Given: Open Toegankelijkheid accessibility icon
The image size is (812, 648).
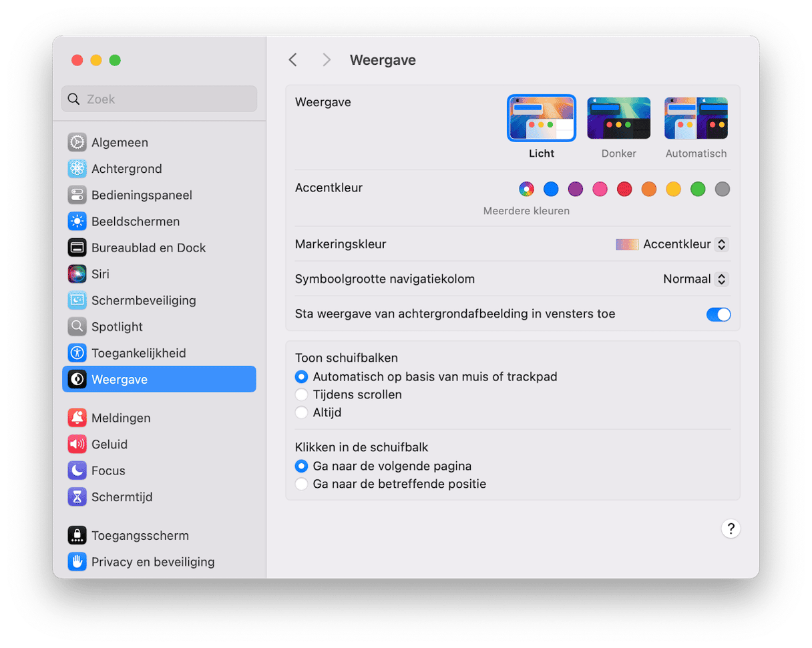Looking at the screenshot, I should (x=77, y=353).
